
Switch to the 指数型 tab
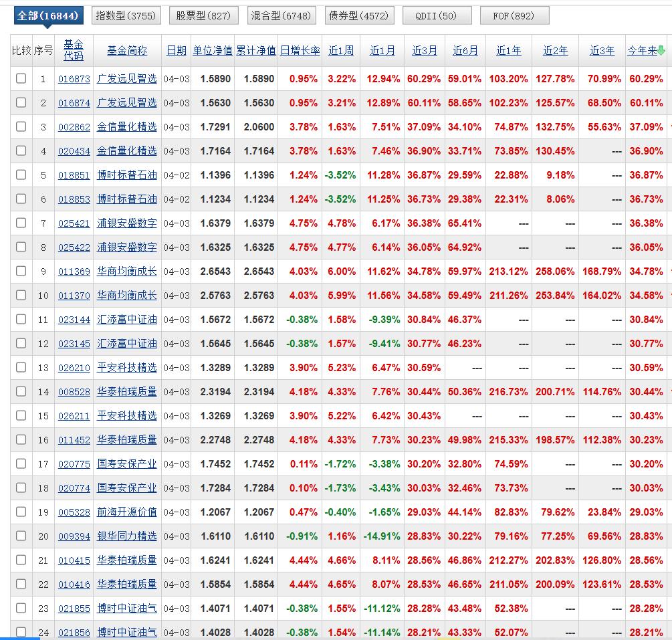coord(126,15)
